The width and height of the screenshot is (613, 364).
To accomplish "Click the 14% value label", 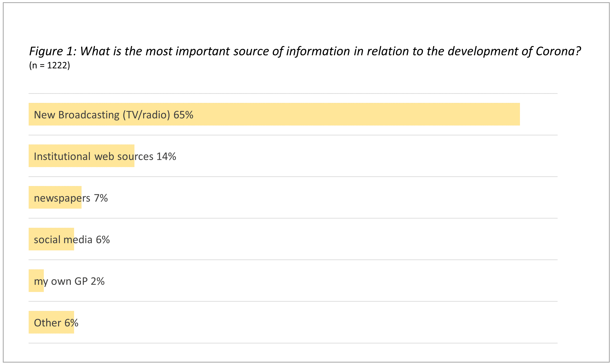I will pos(166,157).
